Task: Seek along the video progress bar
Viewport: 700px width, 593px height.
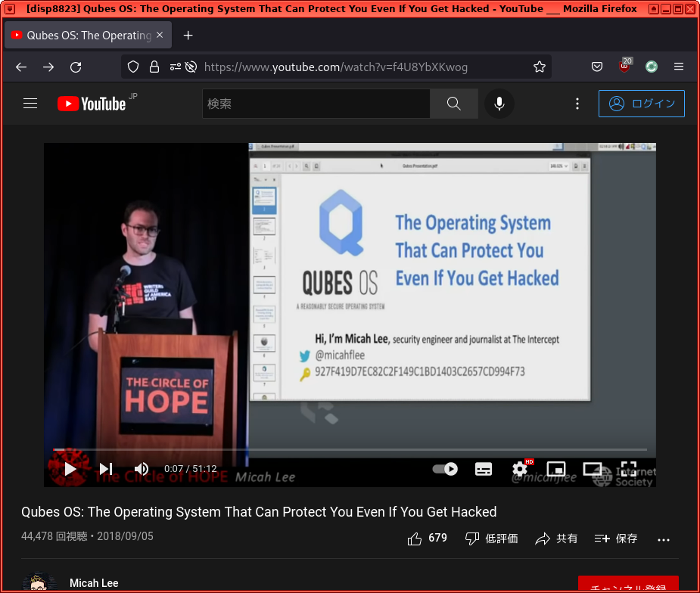Action: 350,449
